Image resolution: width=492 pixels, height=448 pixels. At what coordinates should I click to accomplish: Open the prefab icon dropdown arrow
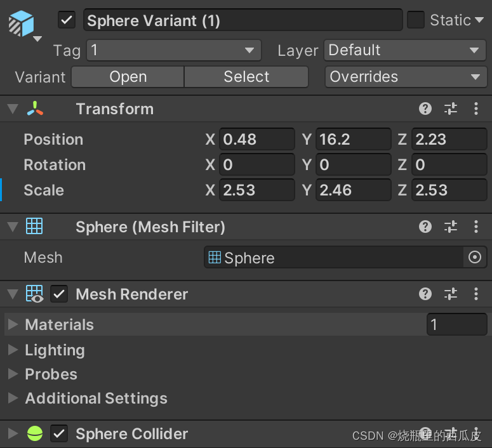[x=37, y=39]
